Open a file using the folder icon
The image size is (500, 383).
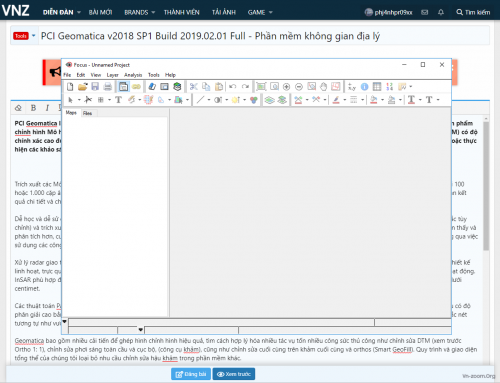[x=82, y=87]
